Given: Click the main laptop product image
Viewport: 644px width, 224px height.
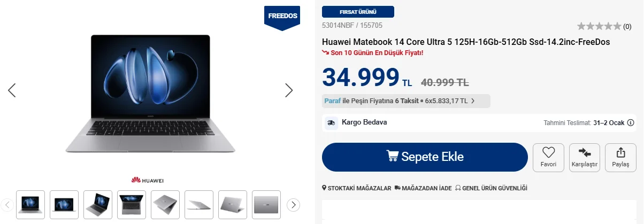Looking at the screenshot, I should pyautogui.click(x=150, y=94).
